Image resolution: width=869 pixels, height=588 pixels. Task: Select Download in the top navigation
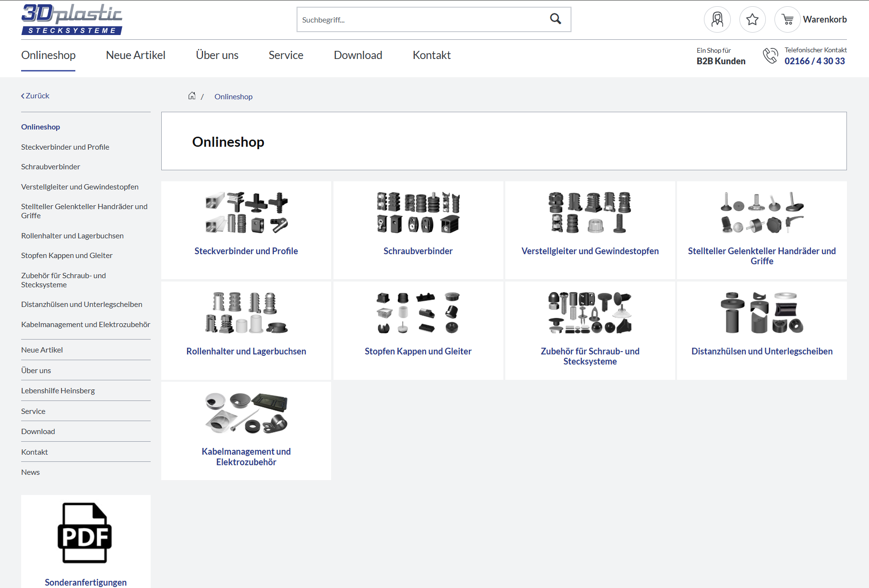(x=358, y=55)
